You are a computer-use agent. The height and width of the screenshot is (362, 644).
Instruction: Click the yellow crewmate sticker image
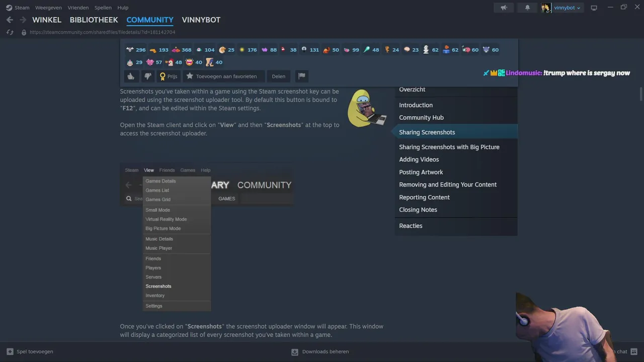pyautogui.click(x=367, y=109)
